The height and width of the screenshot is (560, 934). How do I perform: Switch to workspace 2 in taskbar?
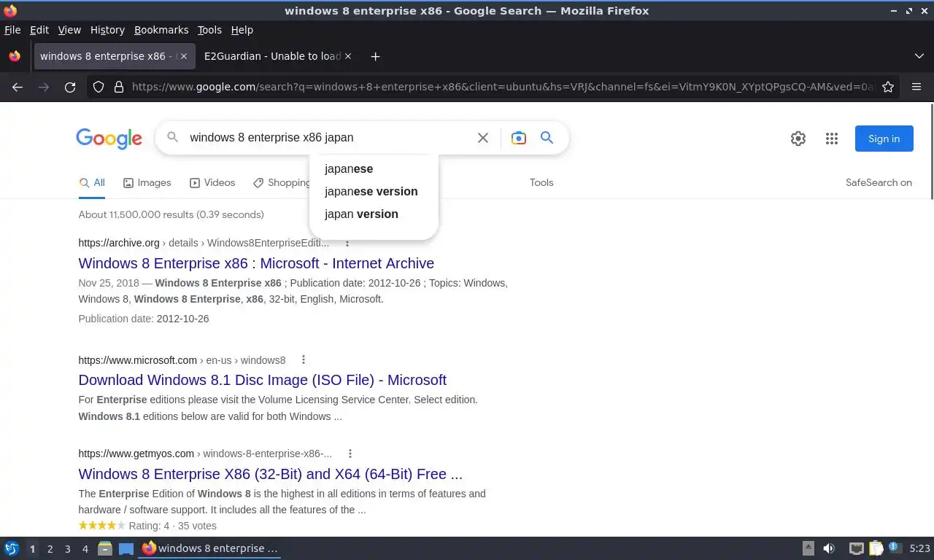(x=50, y=549)
